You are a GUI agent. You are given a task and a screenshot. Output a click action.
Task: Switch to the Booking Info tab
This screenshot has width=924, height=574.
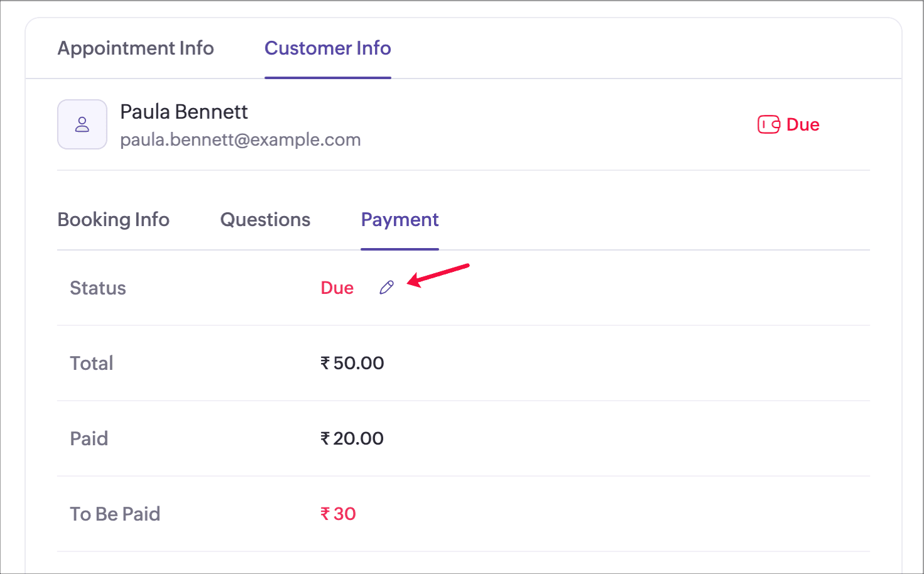click(114, 220)
